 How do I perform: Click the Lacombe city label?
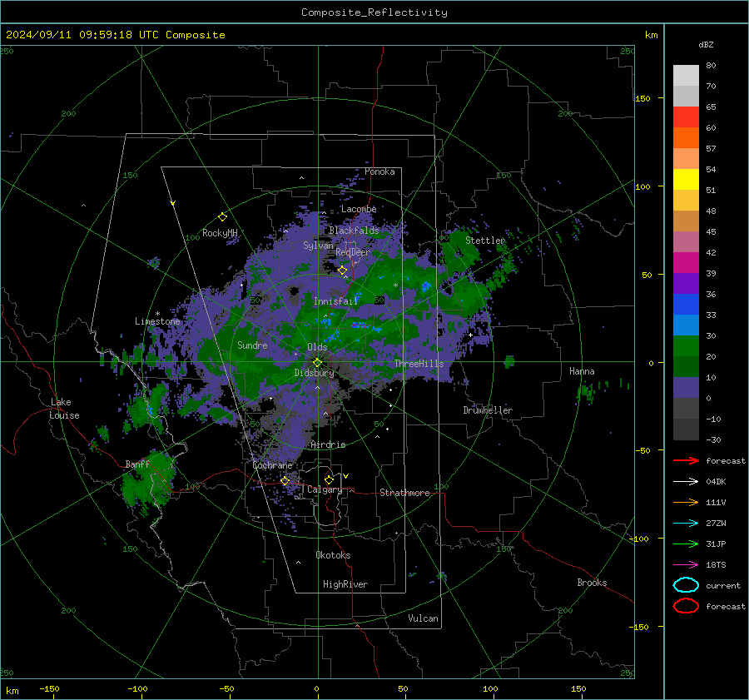359,209
